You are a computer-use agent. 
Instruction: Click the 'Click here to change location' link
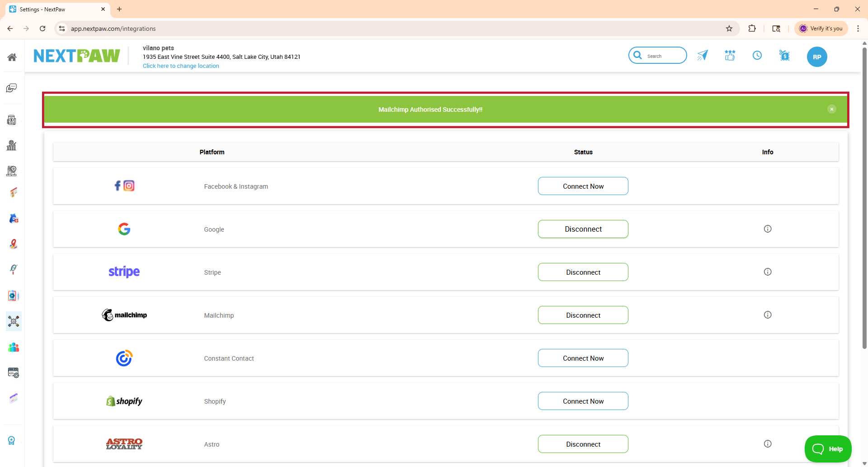(x=181, y=66)
